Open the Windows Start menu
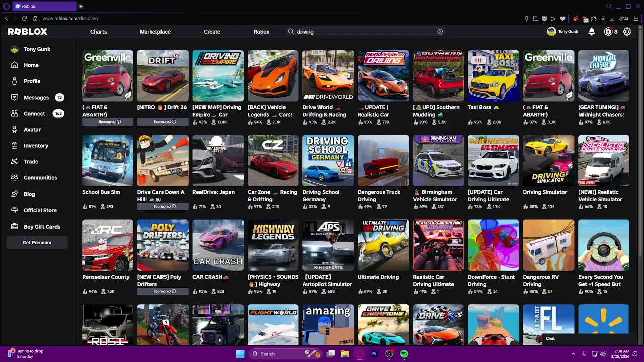Viewport: 644px width, 362px height. coord(240,354)
